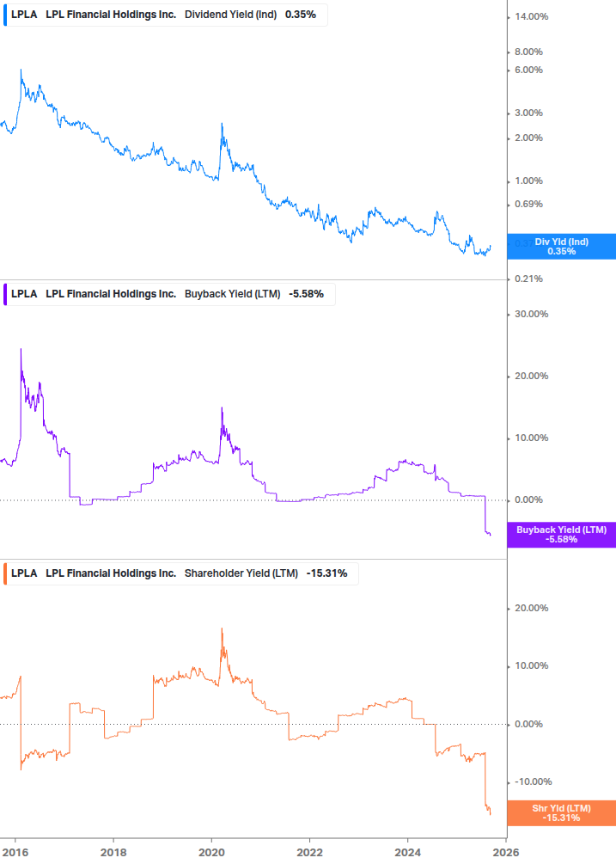Click the blue color bar beside the Dividend Yield legend

click(5, 15)
